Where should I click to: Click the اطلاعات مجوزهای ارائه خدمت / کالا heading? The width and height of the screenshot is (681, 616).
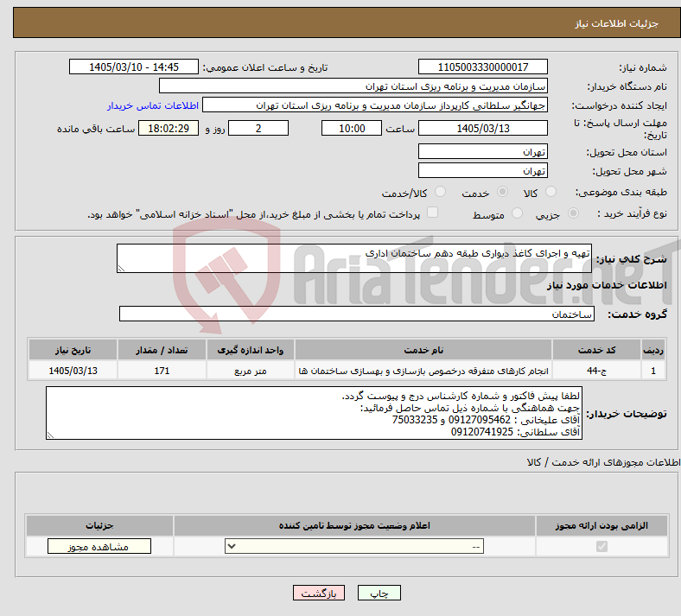point(603,463)
